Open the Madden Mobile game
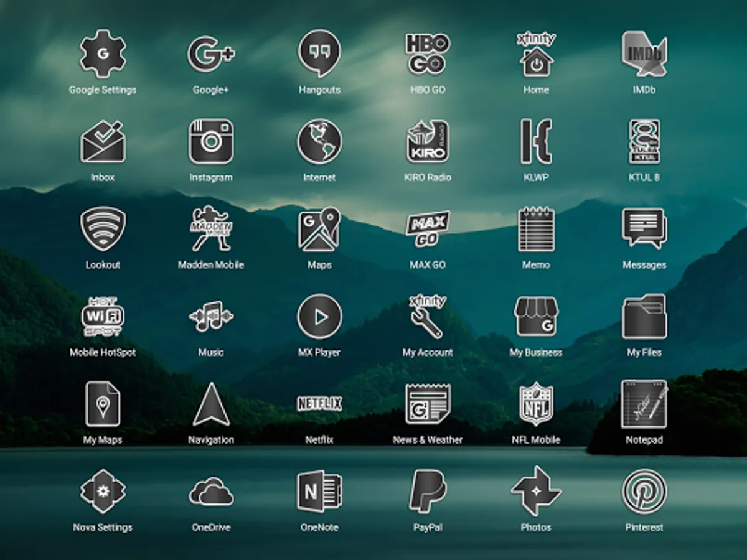Image resolution: width=747 pixels, height=560 pixels. 211,229
